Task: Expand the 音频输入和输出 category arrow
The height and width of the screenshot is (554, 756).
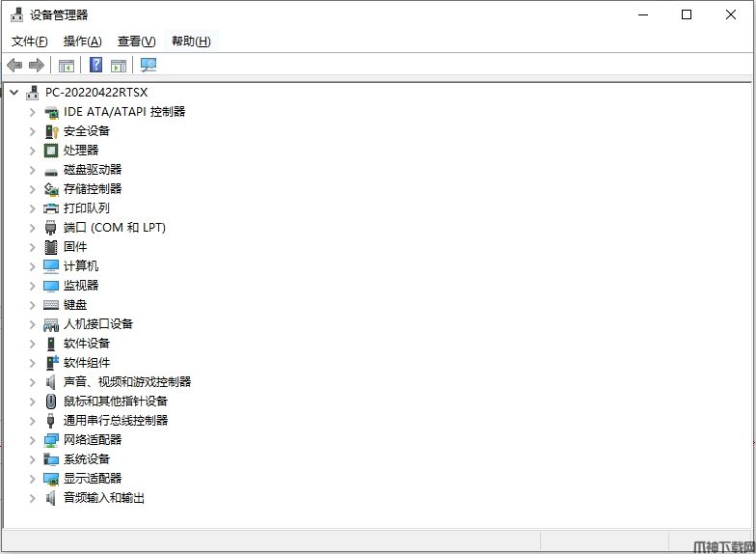Action: [x=33, y=498]
